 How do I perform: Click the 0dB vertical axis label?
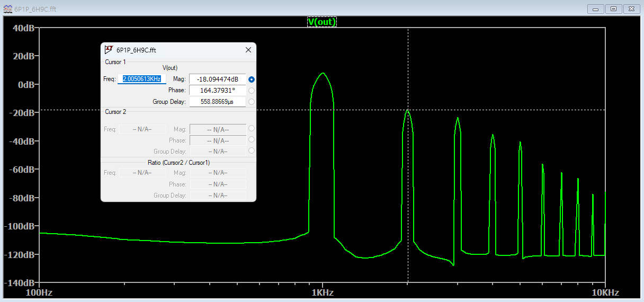(x=26, y=84)
